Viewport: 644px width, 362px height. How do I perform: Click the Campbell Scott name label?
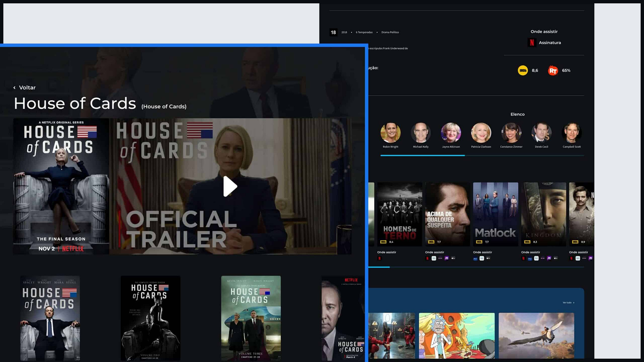(x=572, y=147)
